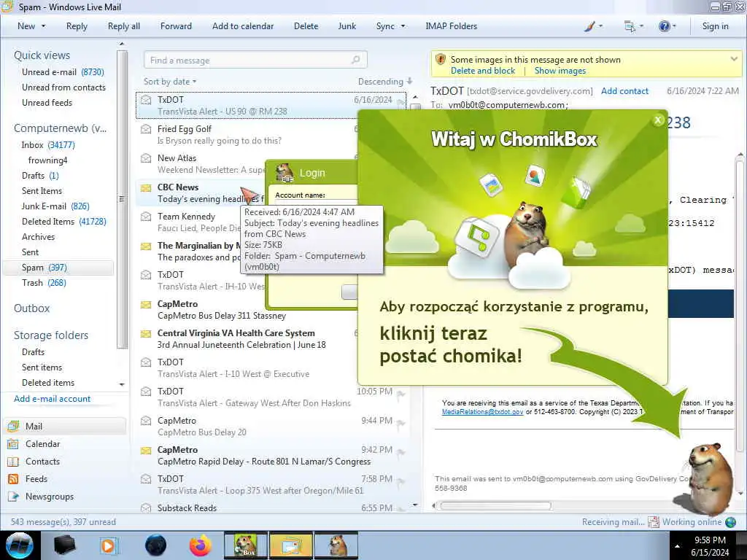This screenshot has width=747, height=560.
Task: Open the Calendar icon in the navigation pane
Action: pos(13,444)
